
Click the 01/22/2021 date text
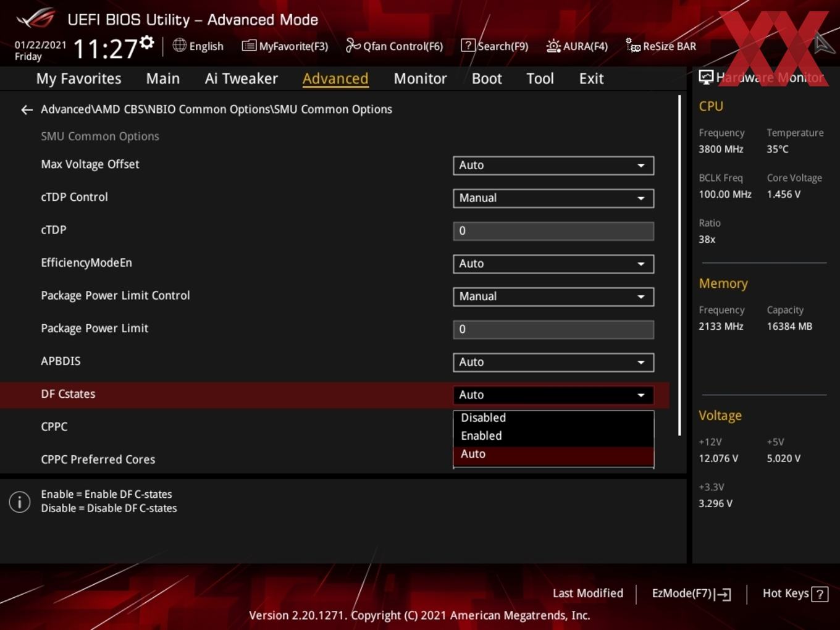pos(40,45)
